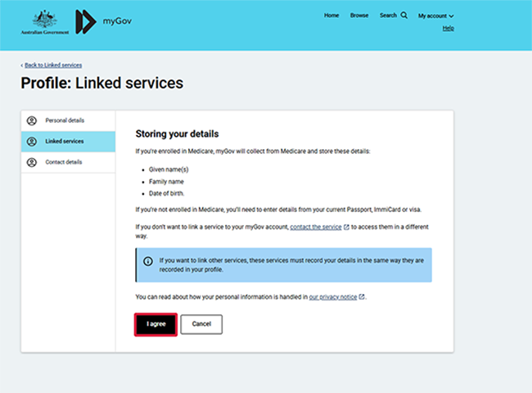Open the Home menu item
This screenshot has height=393, width=532.
(331, 15)
